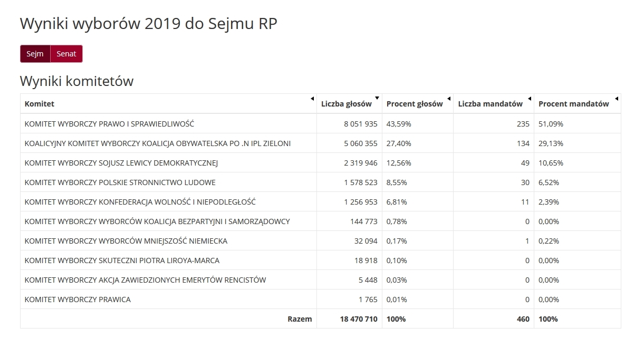Switch to the Senat tab
The height and width of the screenshot is (338, 644).
[x=66, y=54]
